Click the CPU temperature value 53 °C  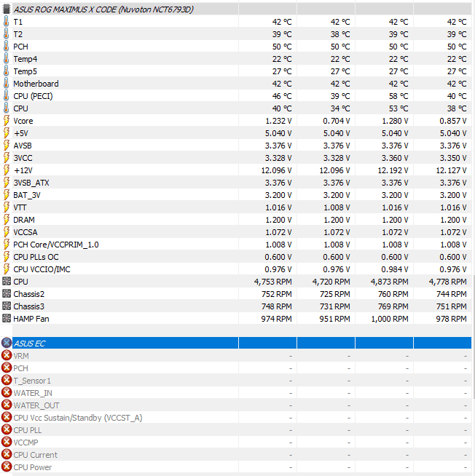399,108
